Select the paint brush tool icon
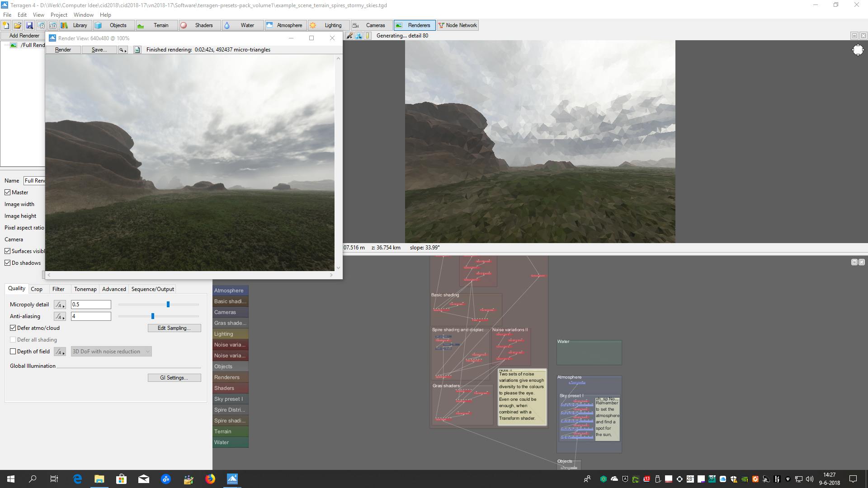Image resolution: width=868 pixels, height=488 pixels. pyautogui.click(x=349, y=36)
